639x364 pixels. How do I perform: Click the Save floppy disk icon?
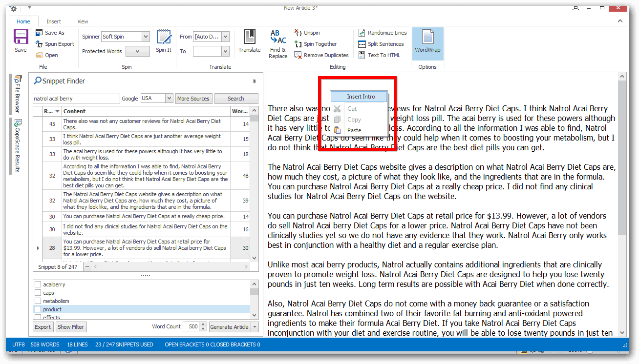[x=21, y=38]
